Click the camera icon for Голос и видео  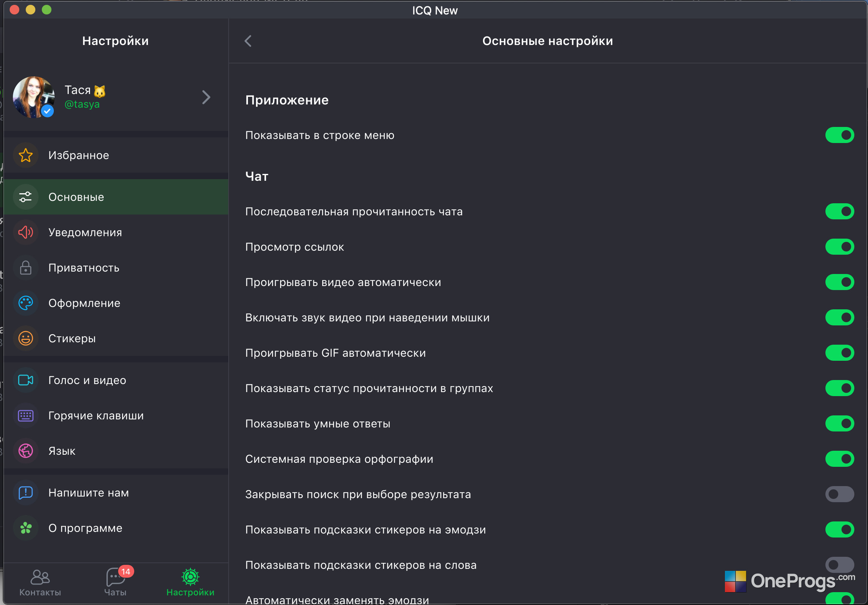(26, 380)
